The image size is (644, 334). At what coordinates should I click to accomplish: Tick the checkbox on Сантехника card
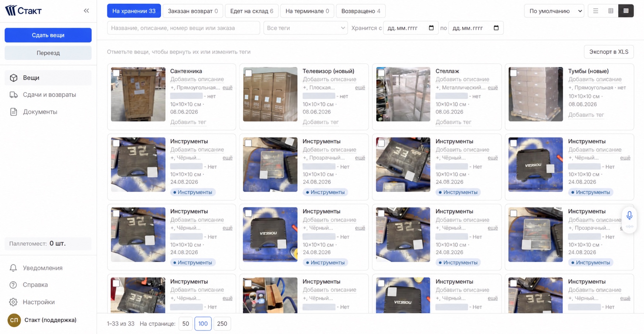(116, 73)
